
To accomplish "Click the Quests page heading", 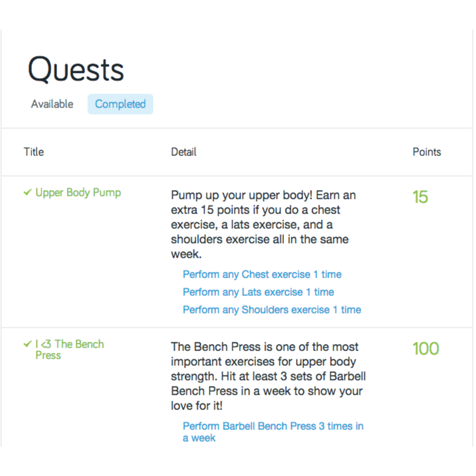I will point(76,69).
